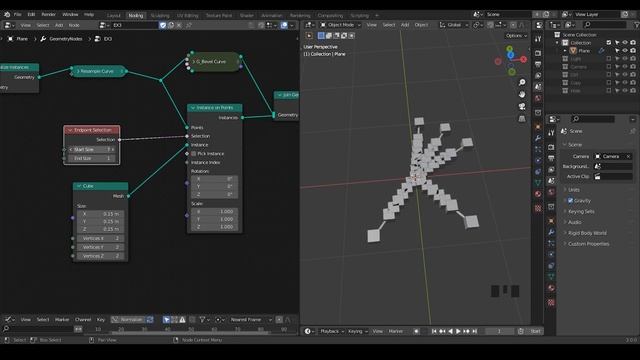Open the outliner display mode dropdown
Viewport: 640px width, 360px height.
[570, 25]
